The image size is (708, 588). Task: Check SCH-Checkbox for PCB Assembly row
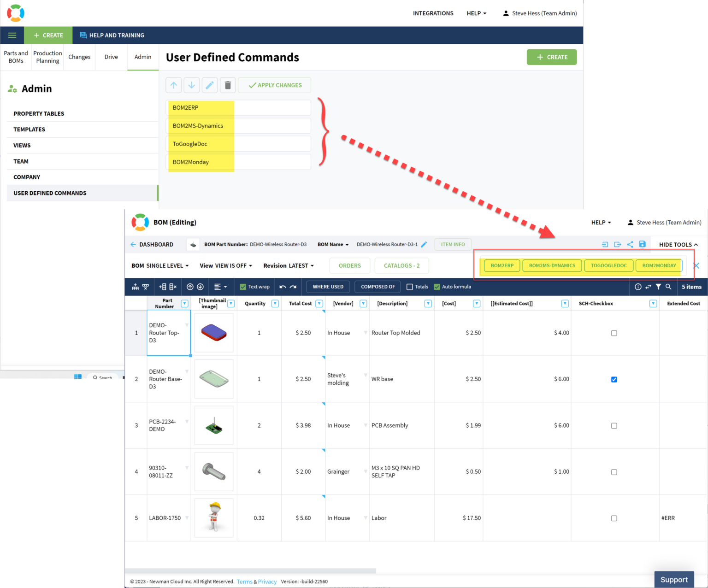(614, 426)
